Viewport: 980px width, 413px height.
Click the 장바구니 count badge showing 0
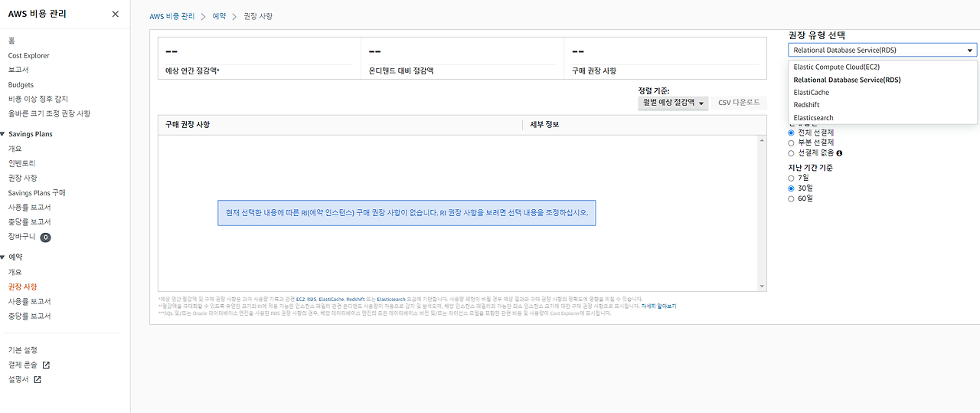[x=45, y=238]
